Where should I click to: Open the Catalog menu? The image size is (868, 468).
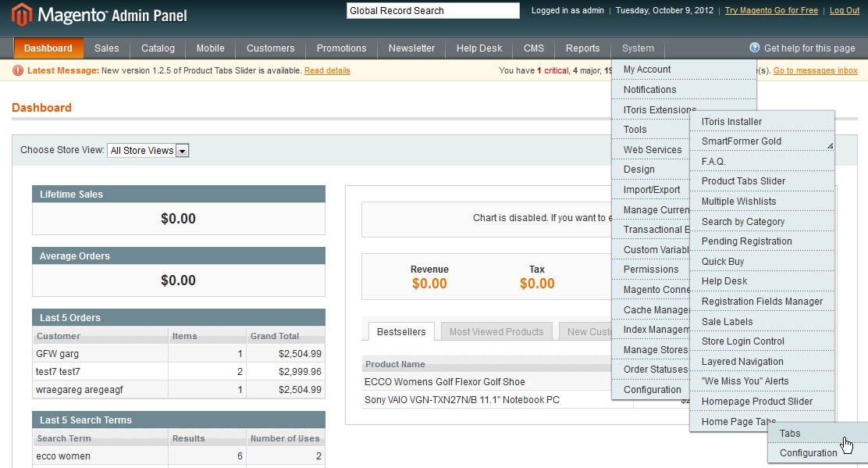158,48
